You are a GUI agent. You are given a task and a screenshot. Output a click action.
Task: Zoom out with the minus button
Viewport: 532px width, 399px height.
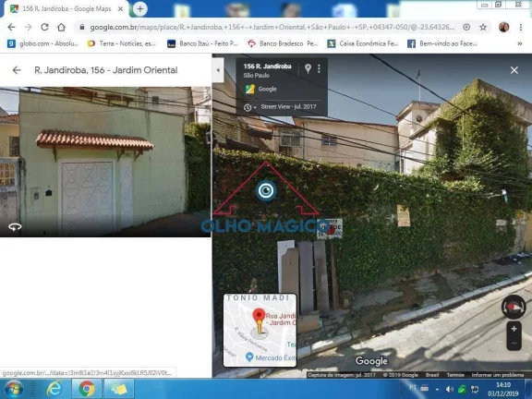[514, 344]
